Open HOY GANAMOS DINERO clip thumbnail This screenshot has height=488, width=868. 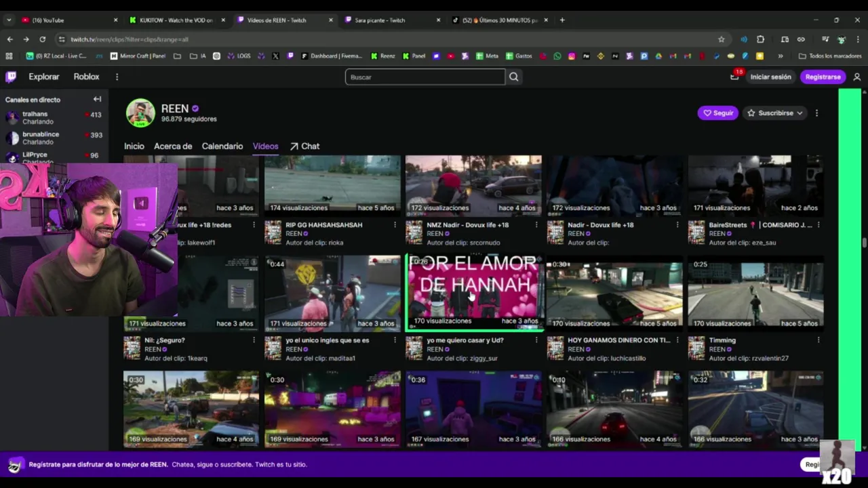[x=614, y=293]
